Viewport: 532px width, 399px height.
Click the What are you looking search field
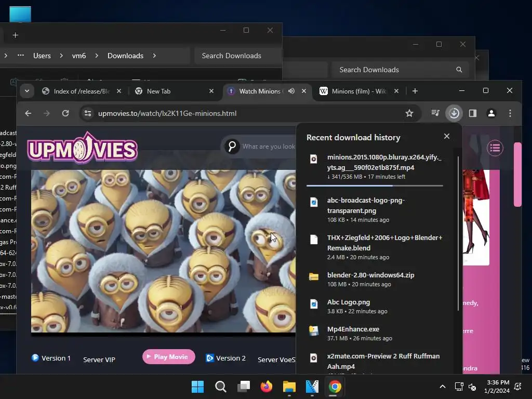point(268,146)
